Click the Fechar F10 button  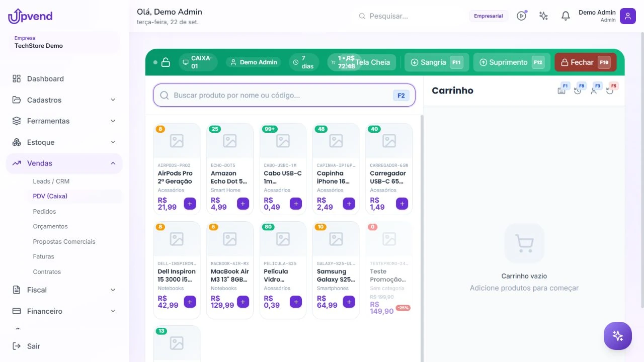(x=586, y=62)
